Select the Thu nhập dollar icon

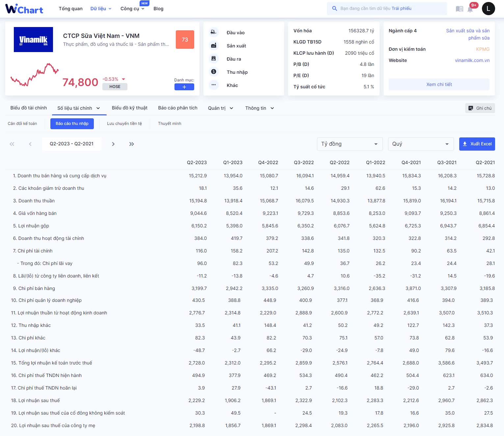[214, 72]
